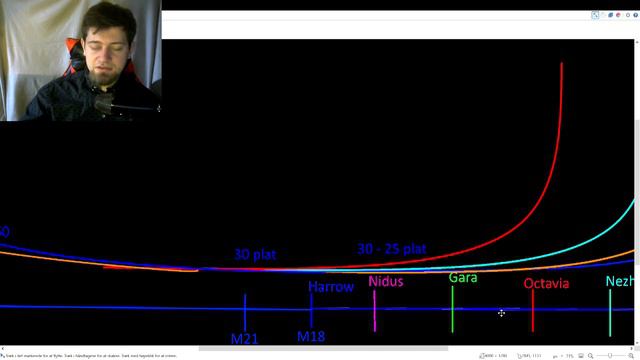Click the zoom in magnifier icon
640x360 pixels.
[x=631, y=356]
